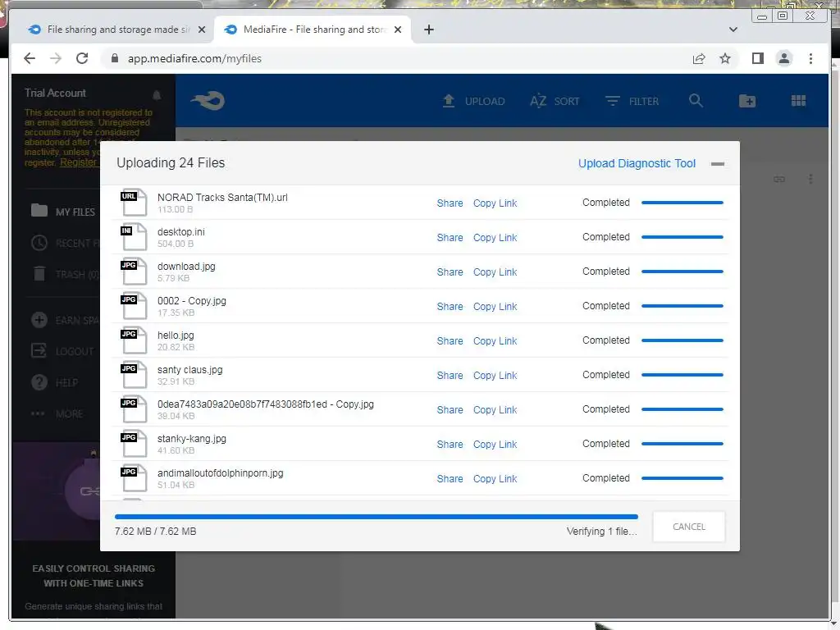Click the Recent Files clock icon
840x630 pixels.
pos(39,243)
